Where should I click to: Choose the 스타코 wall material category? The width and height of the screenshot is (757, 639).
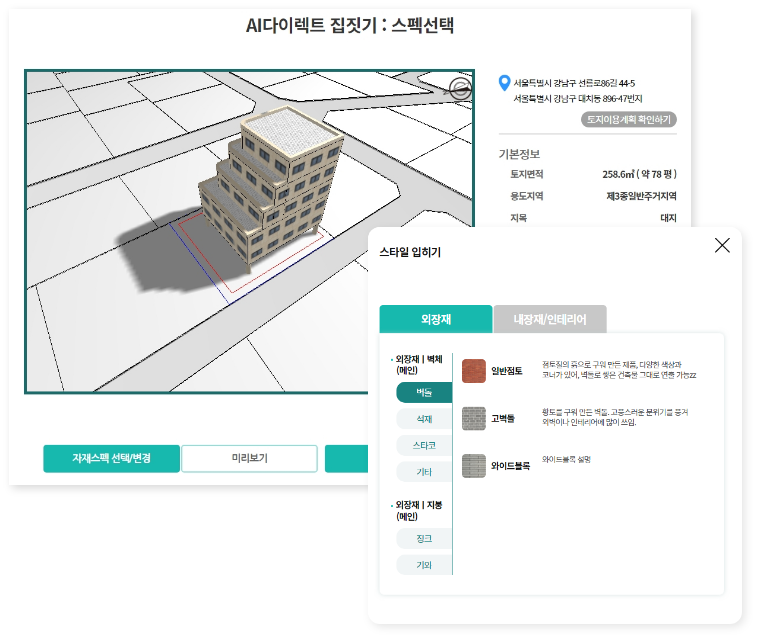pos(424,445)
